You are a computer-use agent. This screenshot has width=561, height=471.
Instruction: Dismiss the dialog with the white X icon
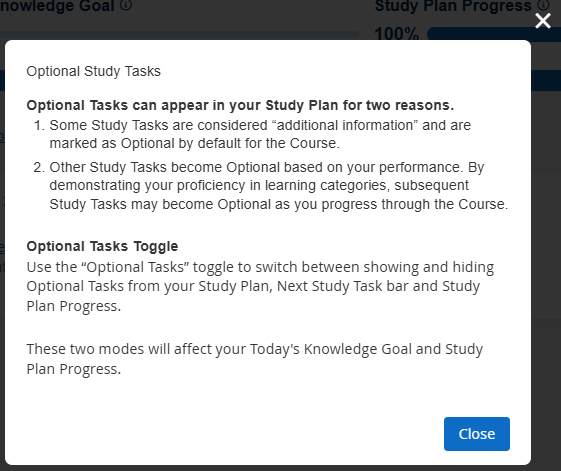point(543,21)
